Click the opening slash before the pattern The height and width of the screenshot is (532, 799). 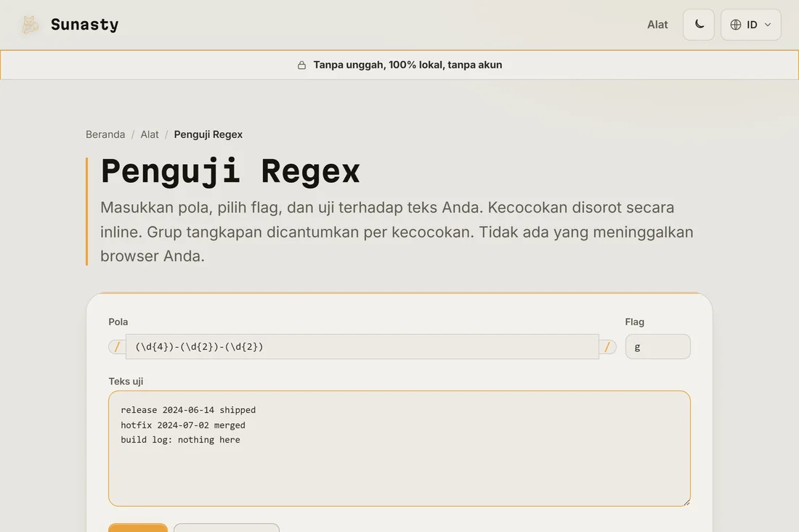click(x=117, y=347)
